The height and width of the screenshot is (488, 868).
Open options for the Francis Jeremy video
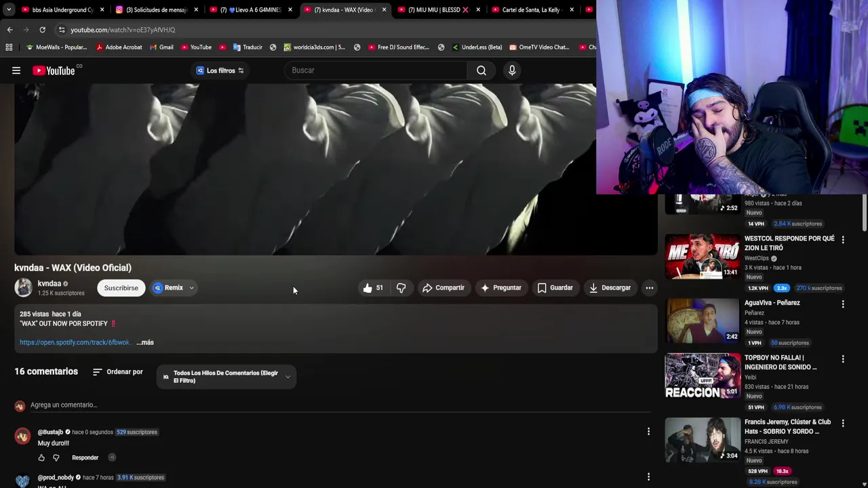[x=843, y=424]
